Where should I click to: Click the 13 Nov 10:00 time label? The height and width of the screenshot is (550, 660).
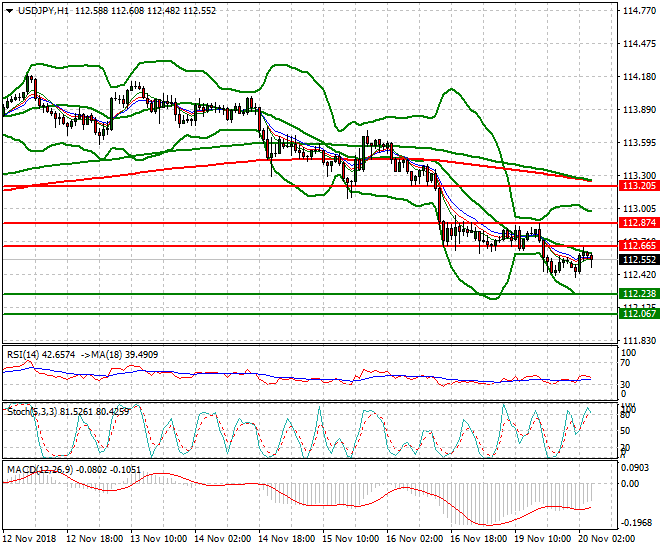(158, 539)
